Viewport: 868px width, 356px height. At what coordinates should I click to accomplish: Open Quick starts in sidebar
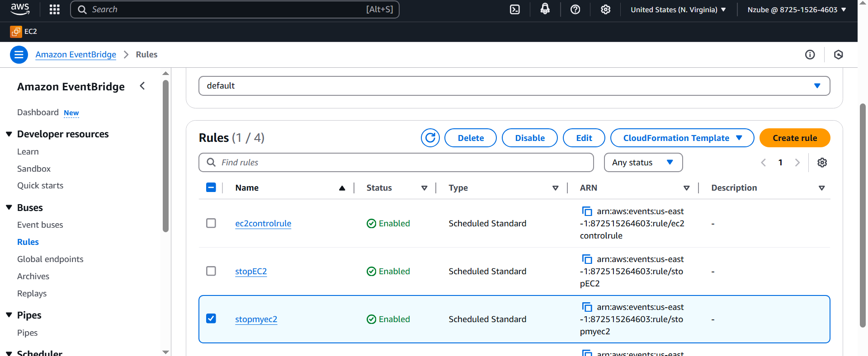[x=40, y=186]
